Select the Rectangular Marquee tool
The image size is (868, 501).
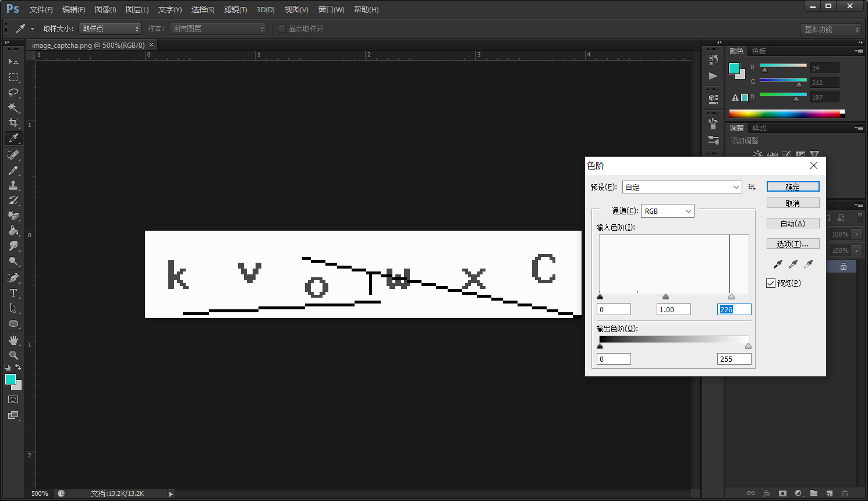pyautogui.click(x=13, y=77)
